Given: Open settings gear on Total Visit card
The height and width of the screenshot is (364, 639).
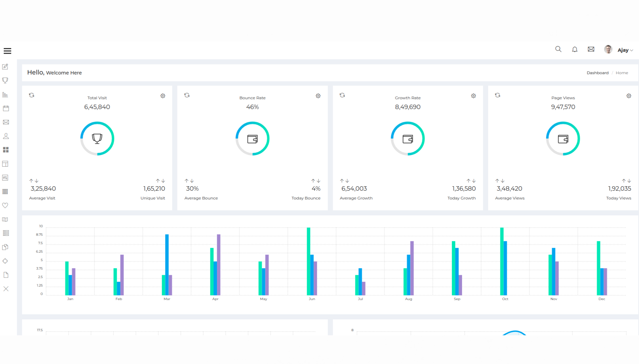Looking at the screenshot, I should pyautogui.click(x=163, y=96).
